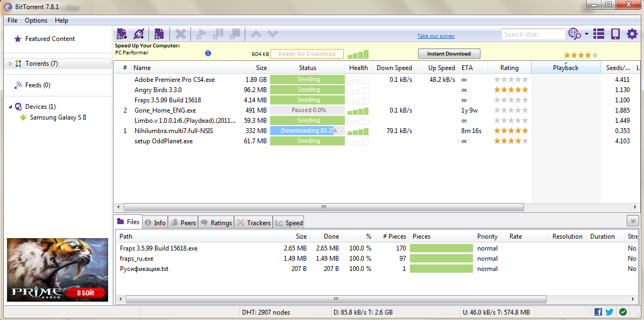644x320 pixels.
Task: Select the Files tab
Action: (x=128, y=222)
